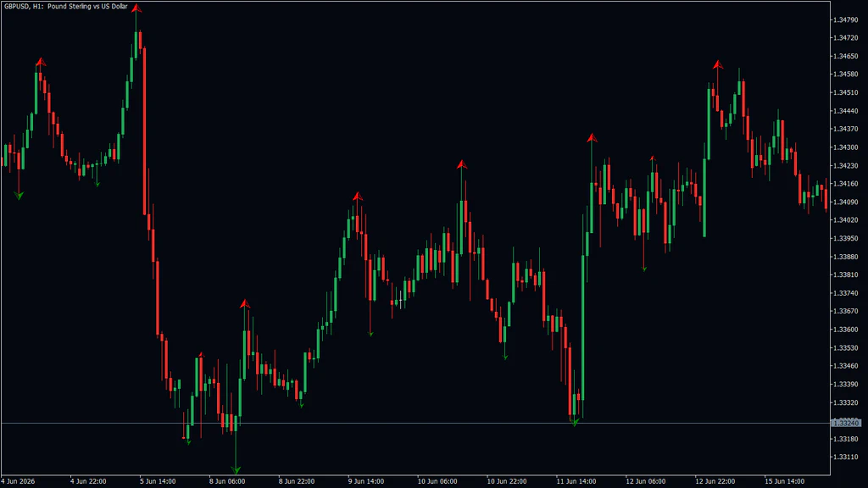868x488 pixels.
Task: Select the green arrow under the 9 Jun 14:00 wick
Action: pos(371,334)
